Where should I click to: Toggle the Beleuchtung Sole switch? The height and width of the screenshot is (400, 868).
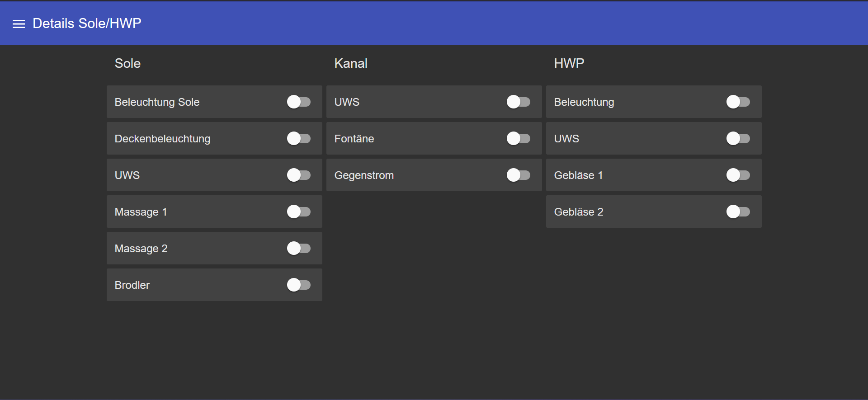click(x=299, y=102)
